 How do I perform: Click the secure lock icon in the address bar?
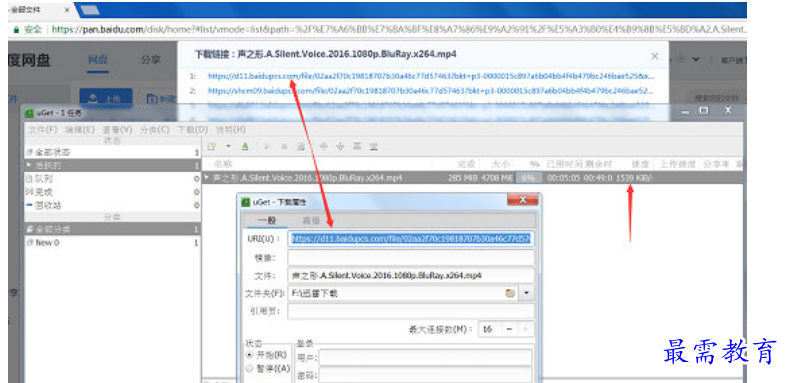16,29
